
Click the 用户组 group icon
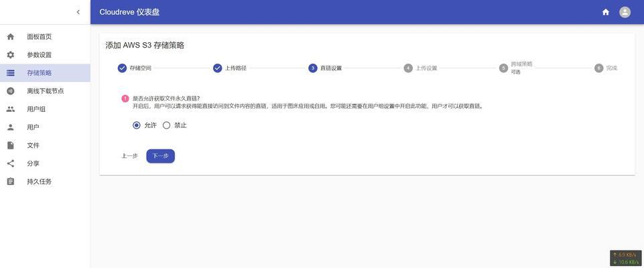click(x=11, y=109)
